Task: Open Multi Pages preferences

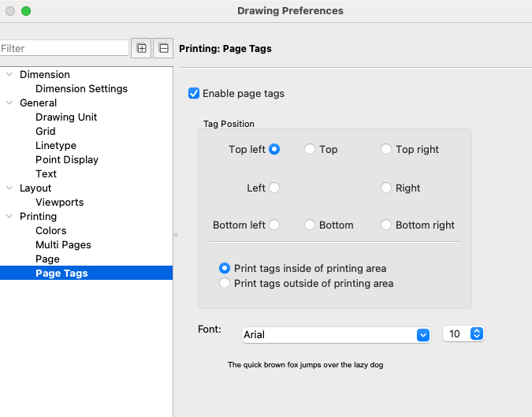Action: click(63, 244)
